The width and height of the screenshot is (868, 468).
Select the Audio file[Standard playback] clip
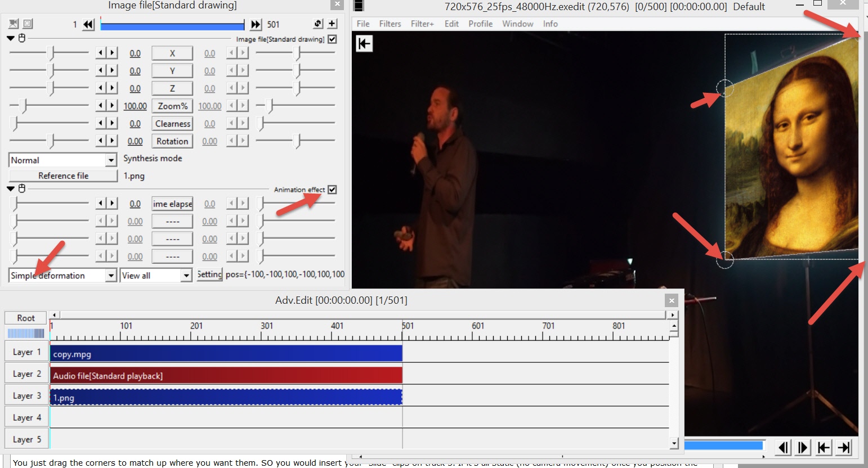pos(226,376)
